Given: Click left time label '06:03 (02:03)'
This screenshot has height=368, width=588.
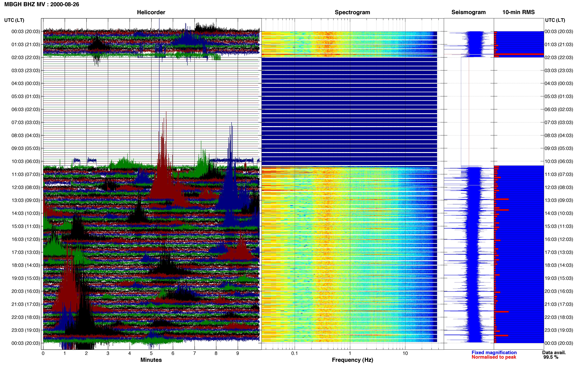Looking at the screenshot, I should coord(26,109).
